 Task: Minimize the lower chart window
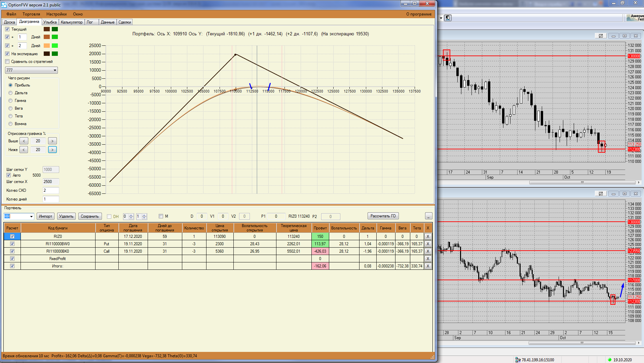(613, 193)
